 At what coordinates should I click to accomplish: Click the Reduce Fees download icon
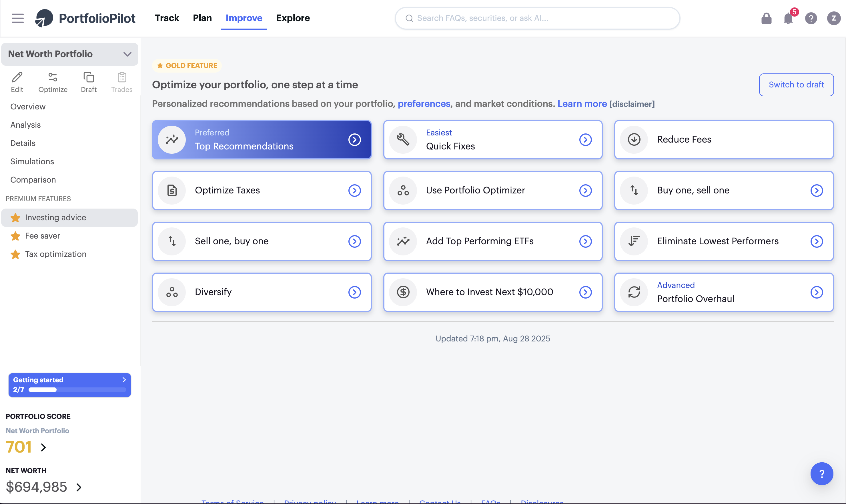click(x=634, y=140)
